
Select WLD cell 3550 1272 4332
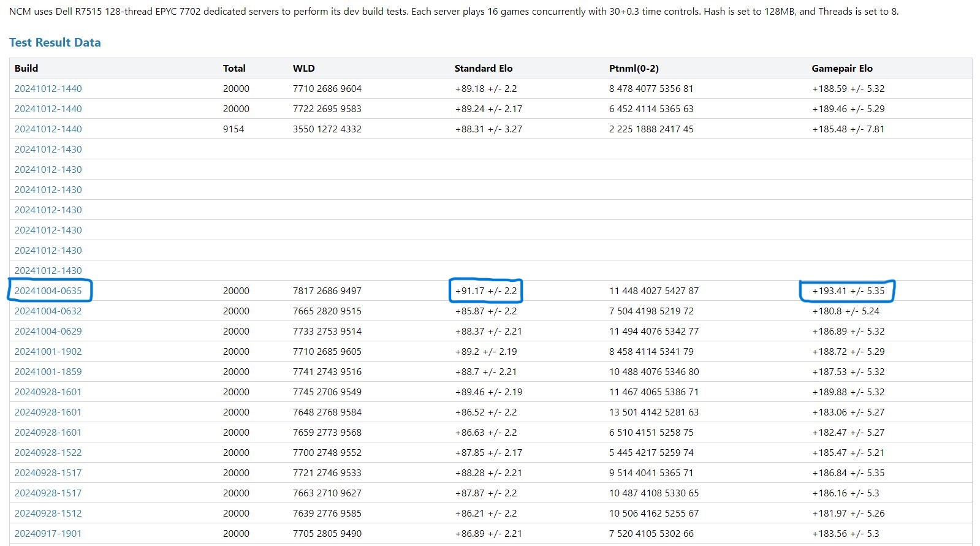tap(327, 129)
